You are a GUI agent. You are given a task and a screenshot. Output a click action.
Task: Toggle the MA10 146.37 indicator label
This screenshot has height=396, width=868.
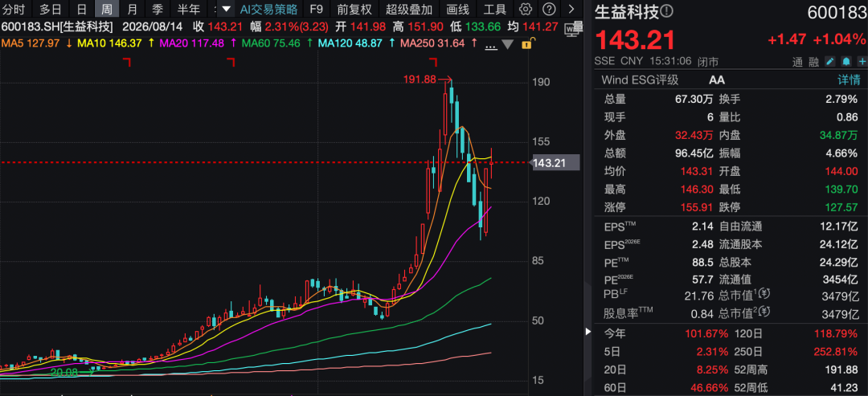coord(111,43)
